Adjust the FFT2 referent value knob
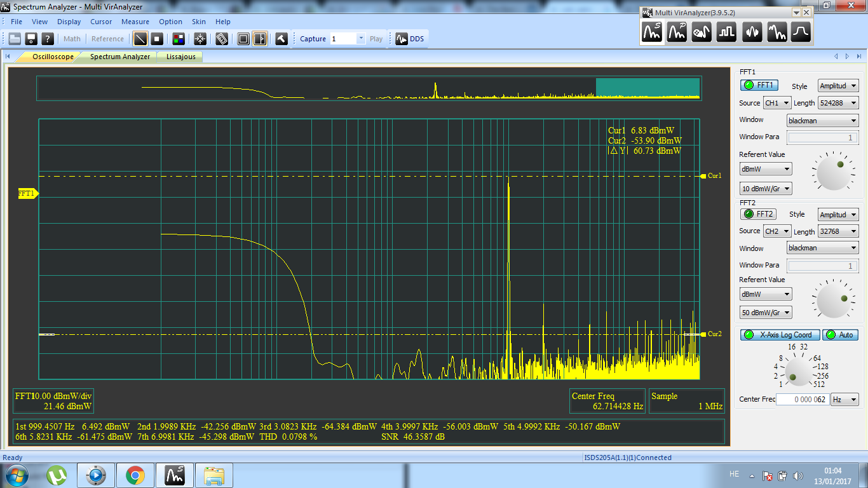 click(834, 300)
